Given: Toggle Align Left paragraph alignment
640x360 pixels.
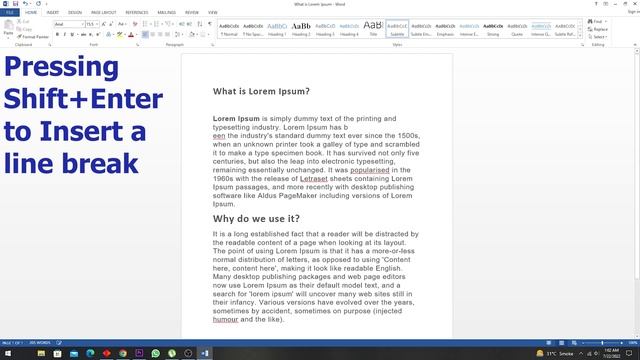Looking at the screenshot, I should [x=145, y=35].
